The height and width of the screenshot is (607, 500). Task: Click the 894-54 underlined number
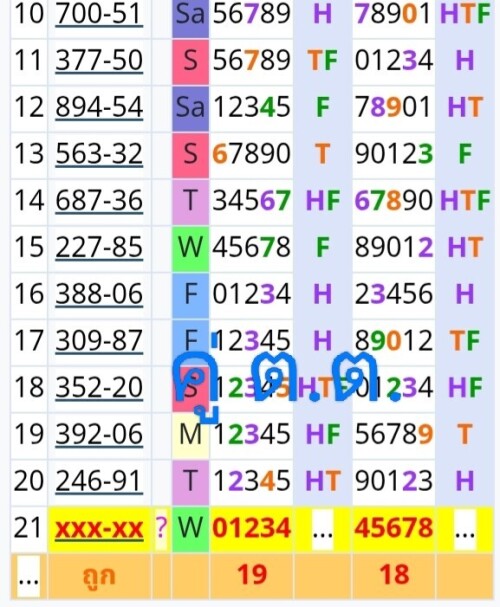click(99, 108)
